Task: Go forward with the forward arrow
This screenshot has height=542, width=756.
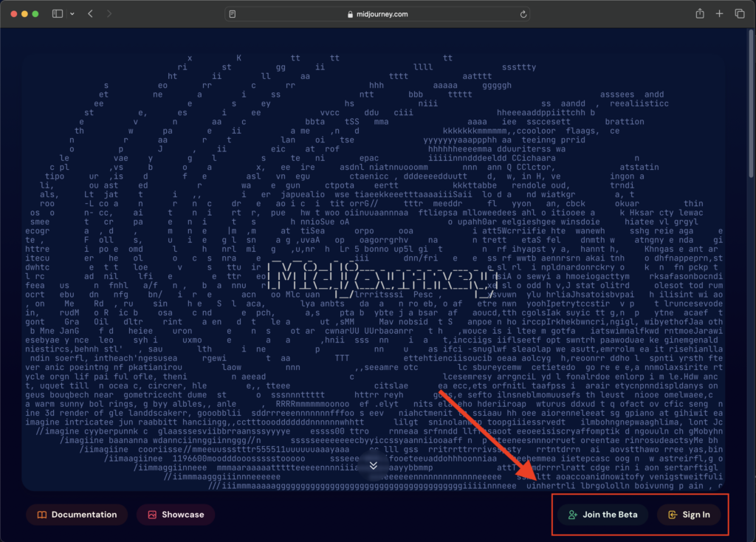Action: point(109,14)
